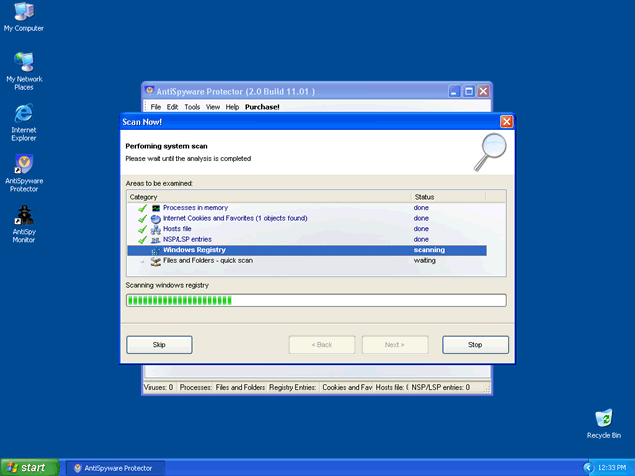Click the Processes in memory row icon

pyautogui.click(x=156, y=208)
